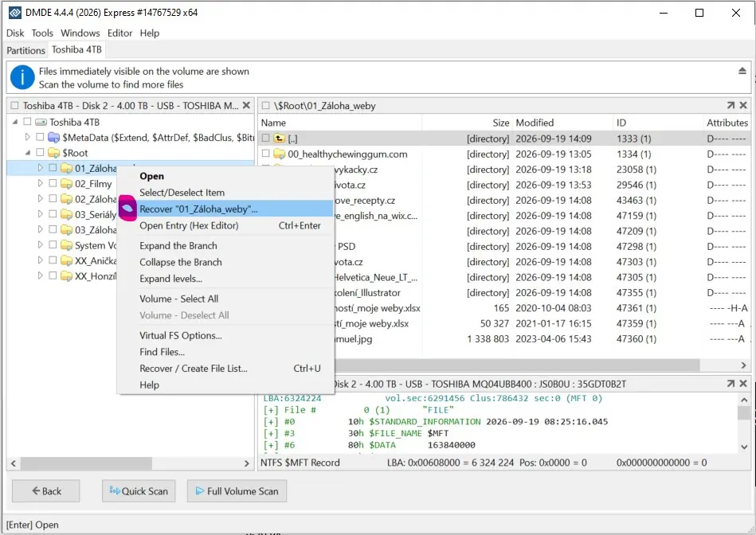Close the disk editor panel
This screenshot has width=756, height=535.
(743, 383)
